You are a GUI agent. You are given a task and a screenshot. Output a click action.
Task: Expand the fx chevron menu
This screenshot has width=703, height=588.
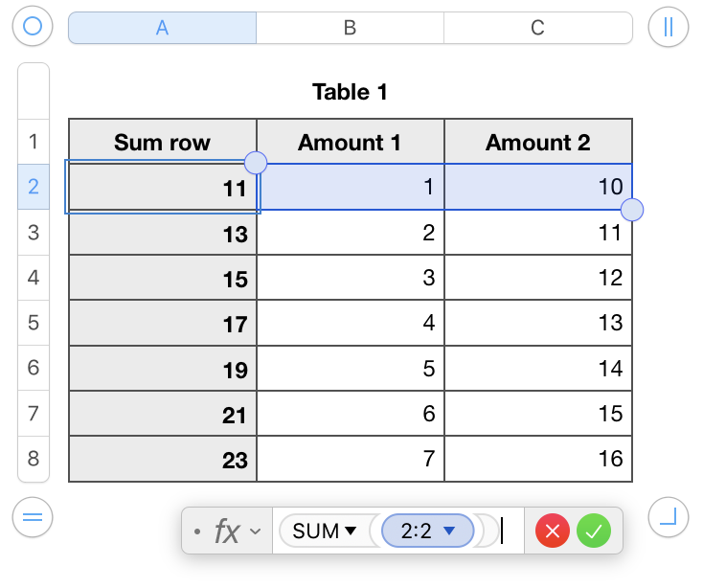coord(255,531)
